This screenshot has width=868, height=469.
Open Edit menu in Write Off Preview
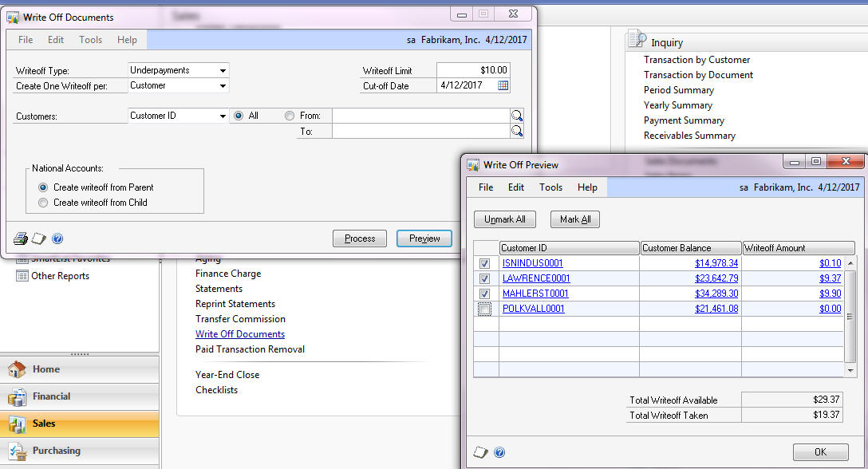pos(516,187)
